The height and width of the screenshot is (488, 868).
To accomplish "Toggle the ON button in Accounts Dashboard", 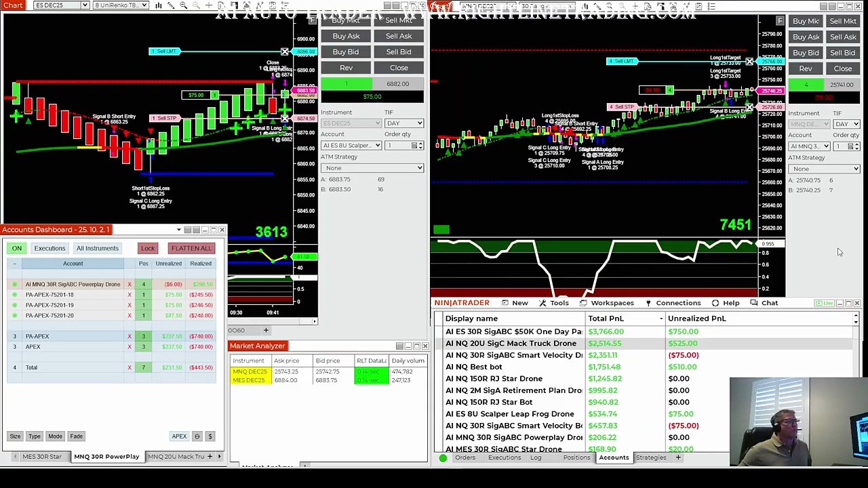I will [17, 248].
